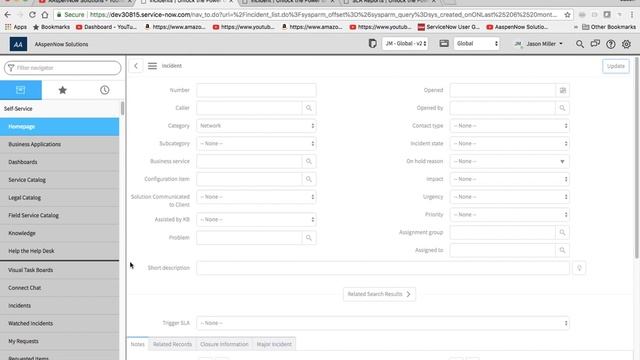Screen dimensions: 640x360
Task: Open the application picker icon next to Global
Action: 444,43
